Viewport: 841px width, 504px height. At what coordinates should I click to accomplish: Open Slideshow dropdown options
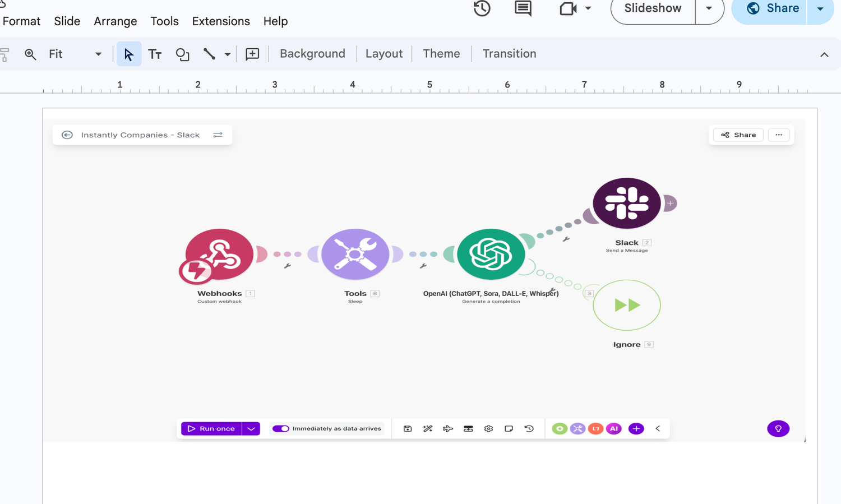click(x=709, y=8)
